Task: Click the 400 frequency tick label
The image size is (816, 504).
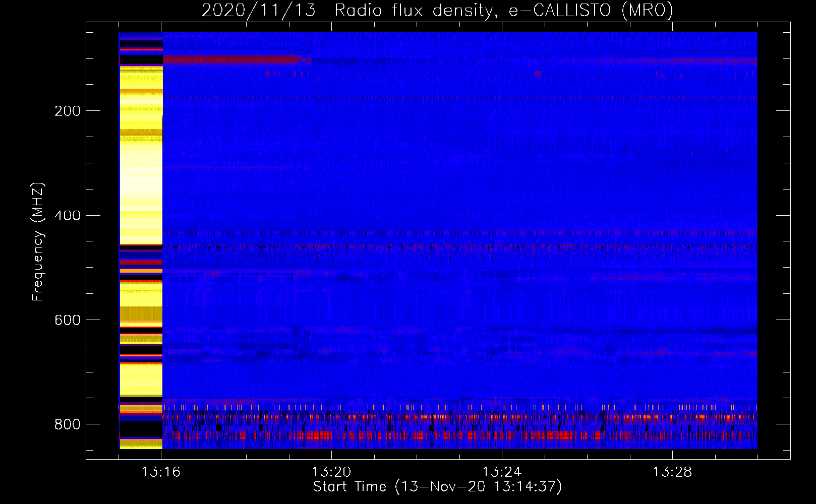Action: pos(68,216)
